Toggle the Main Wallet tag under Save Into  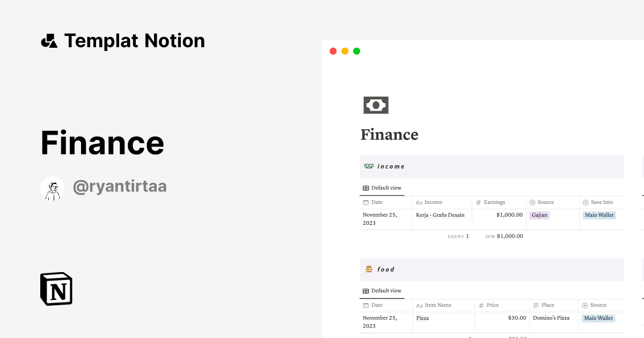pos(599,215)
